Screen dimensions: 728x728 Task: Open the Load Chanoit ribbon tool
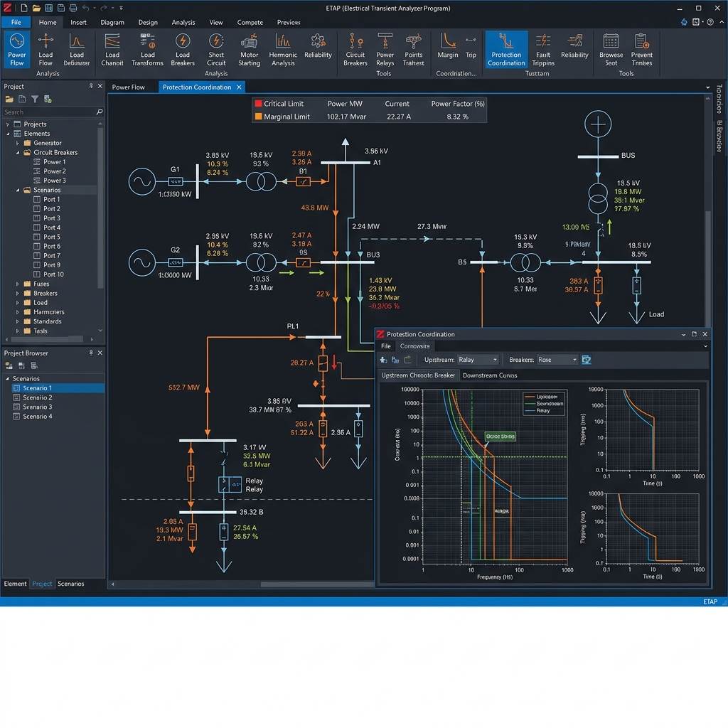[112, 50]
